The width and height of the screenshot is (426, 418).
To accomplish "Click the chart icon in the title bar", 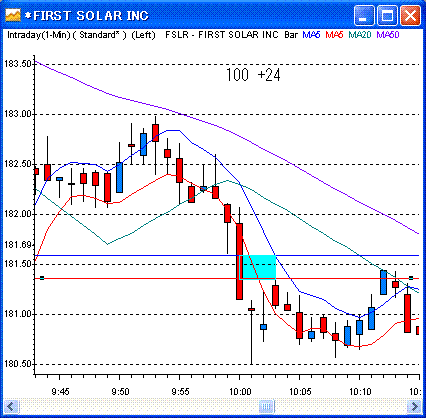I will tap(13, 15).
